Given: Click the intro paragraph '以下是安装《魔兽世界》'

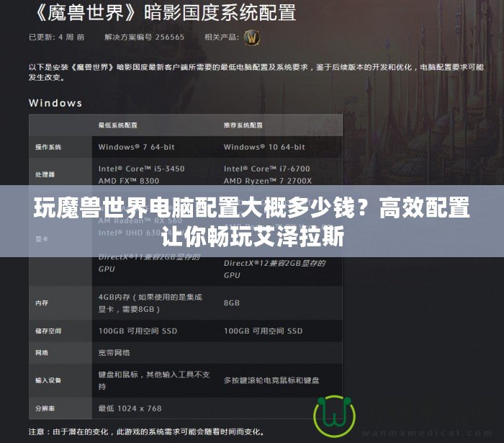Looking at the screenshot, I should coord(256,72).
